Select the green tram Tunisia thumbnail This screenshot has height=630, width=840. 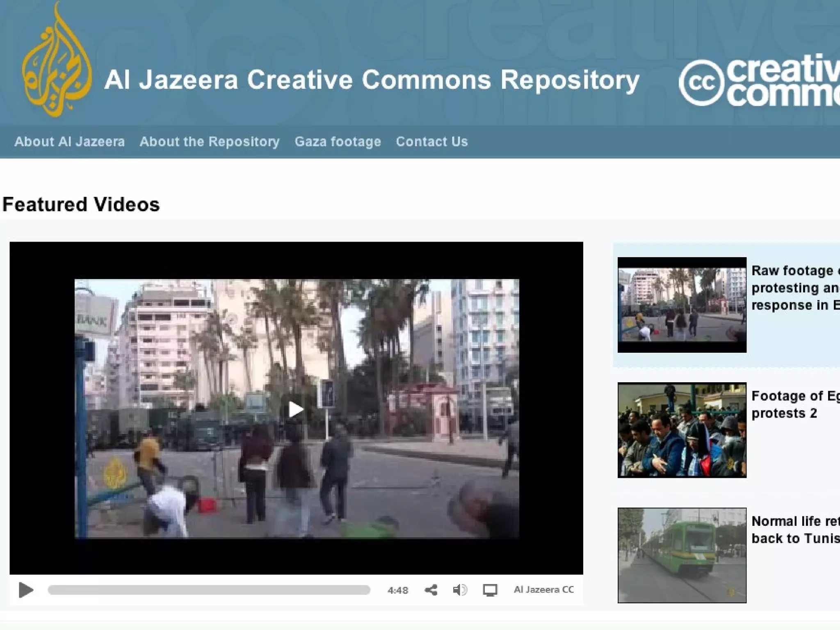[x=682, y=555]
